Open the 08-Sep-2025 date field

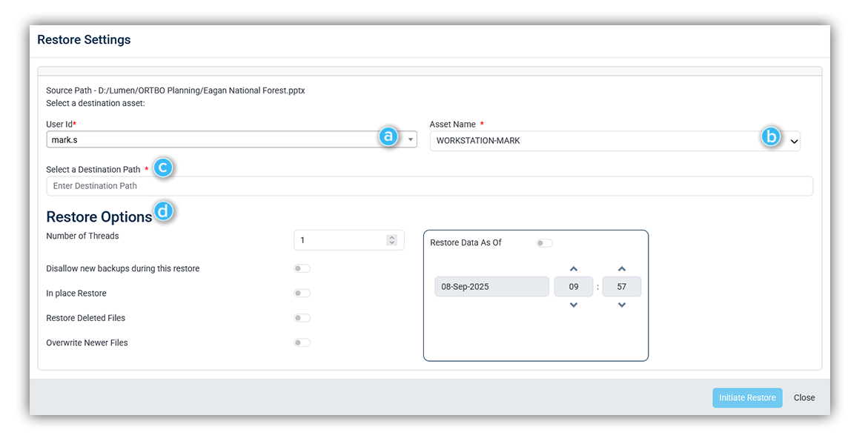coord(491,287)
